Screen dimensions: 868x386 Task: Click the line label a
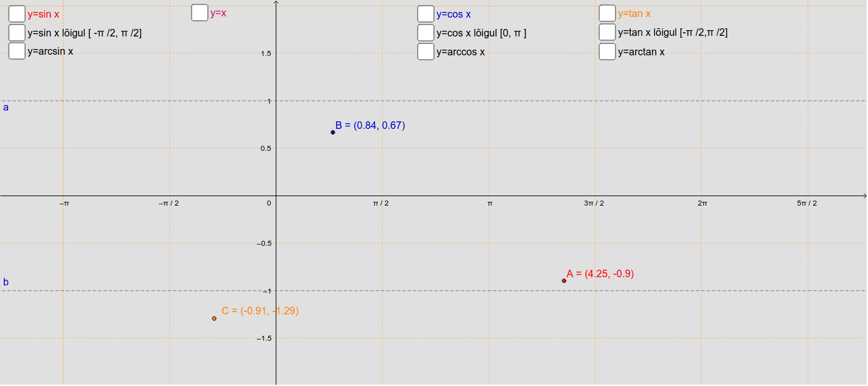tap(6, 108)
